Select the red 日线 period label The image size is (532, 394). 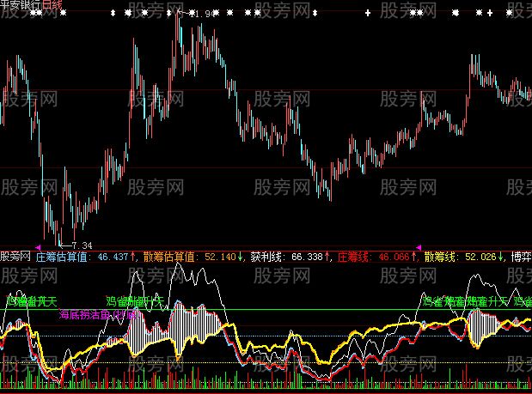51,5
